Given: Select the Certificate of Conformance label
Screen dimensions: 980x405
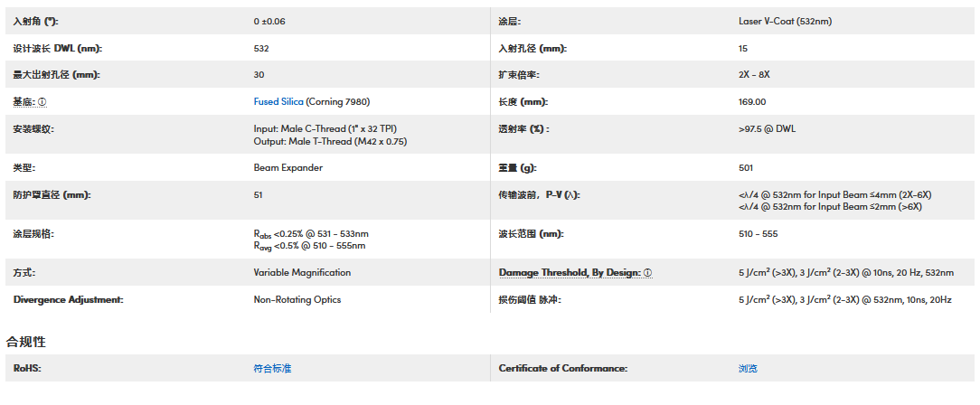Looking at the screenshot, I should (562, 369).
